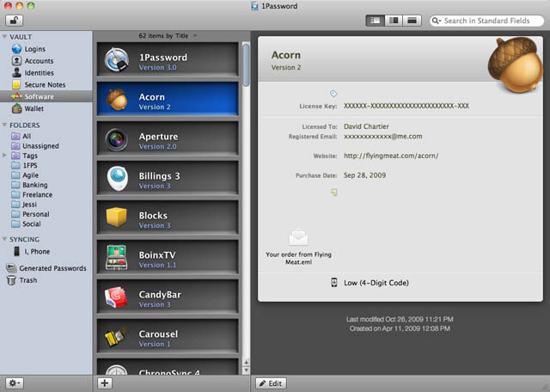Click the registered email xxxxxxxxxxxx@me.com
The image size is (550, 392).
tap(382, 136)
